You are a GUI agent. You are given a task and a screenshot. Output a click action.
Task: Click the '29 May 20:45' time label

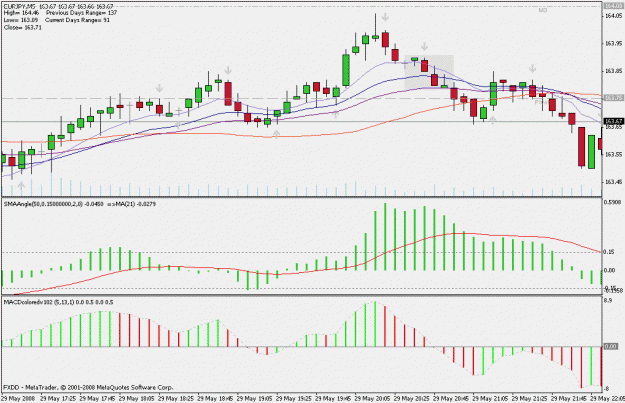(451, 399)
